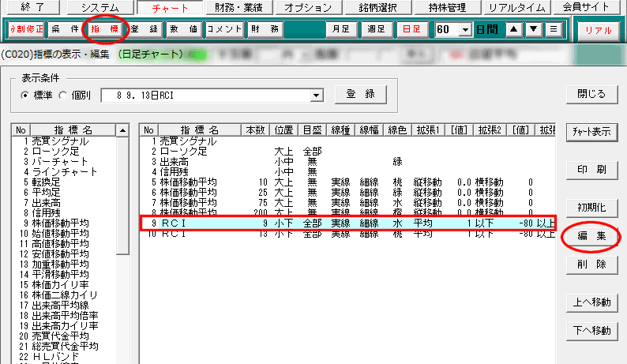Open the list icon next to arrows
627x364 pixels.
click(x=554, y=28)
